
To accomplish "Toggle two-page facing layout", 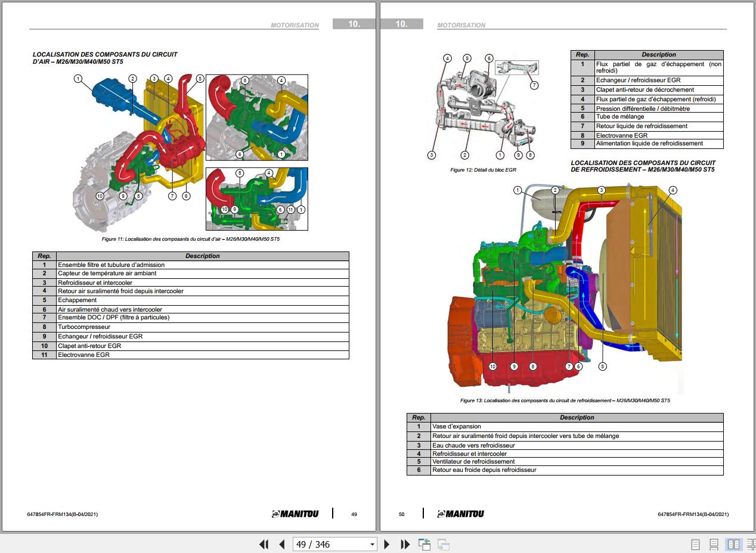I will pos(733,544).
